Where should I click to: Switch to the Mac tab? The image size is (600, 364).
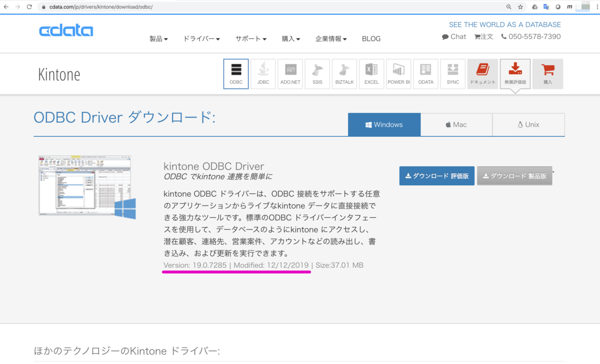[x=456, y=124]
